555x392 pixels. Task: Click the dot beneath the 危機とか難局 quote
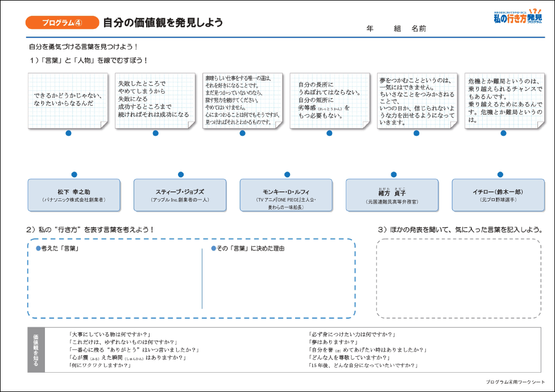pyautogui.click(x=503, y=133)
